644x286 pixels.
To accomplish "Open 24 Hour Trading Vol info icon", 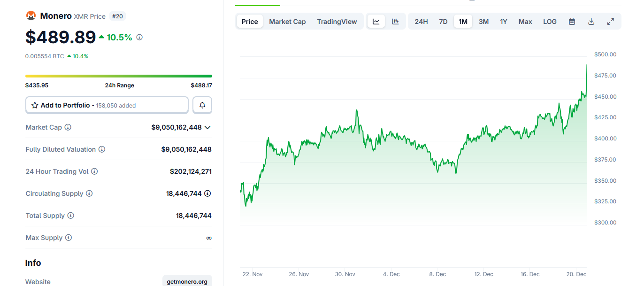I will (x=94, y=171).
